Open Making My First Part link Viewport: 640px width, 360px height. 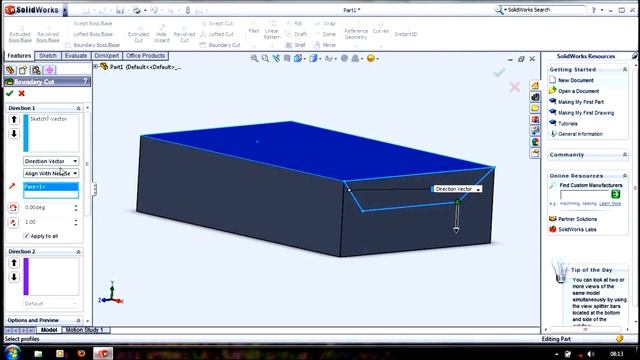[x=581, y=102]
